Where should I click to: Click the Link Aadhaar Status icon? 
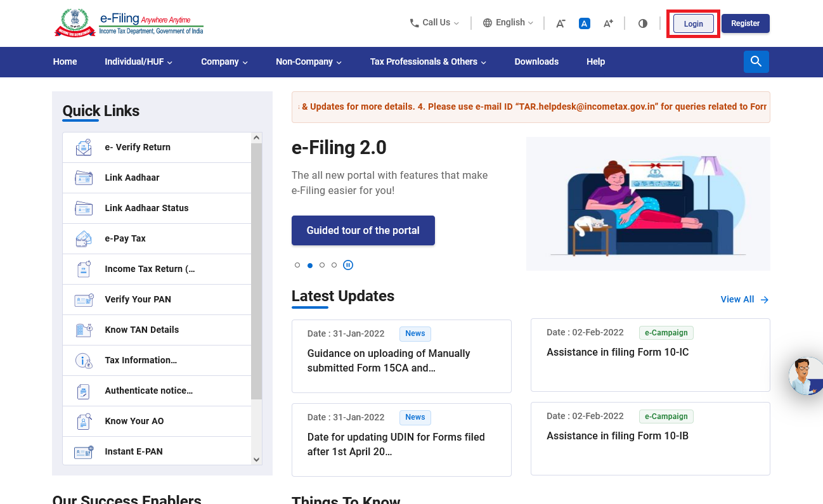(x=84, y=208)
